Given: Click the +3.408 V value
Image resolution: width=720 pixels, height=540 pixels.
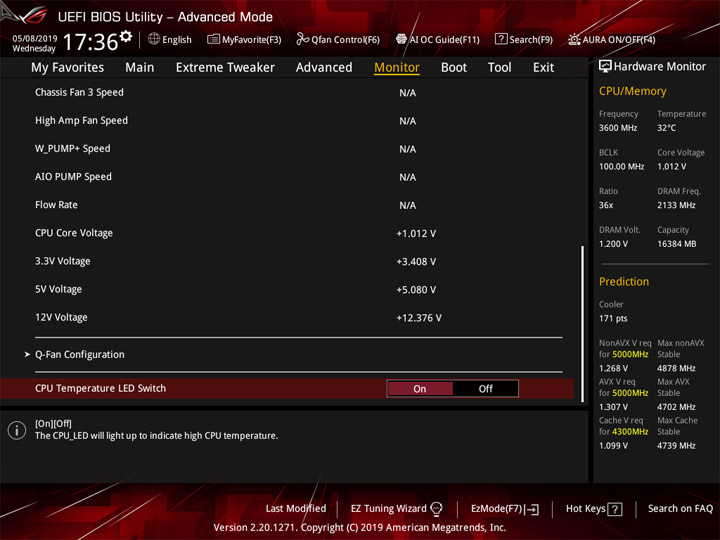Looking at the screenshot, I should point(416,262).
